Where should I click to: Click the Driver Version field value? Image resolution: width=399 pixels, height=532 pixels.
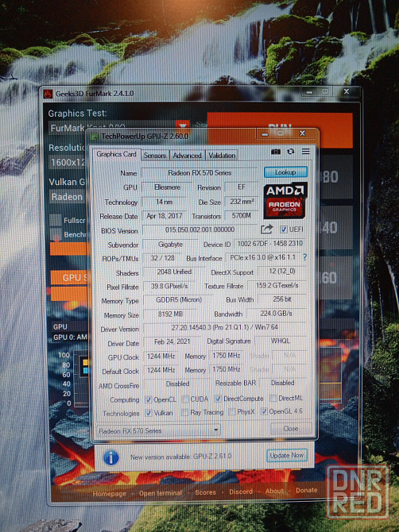(x=225, y=328)
